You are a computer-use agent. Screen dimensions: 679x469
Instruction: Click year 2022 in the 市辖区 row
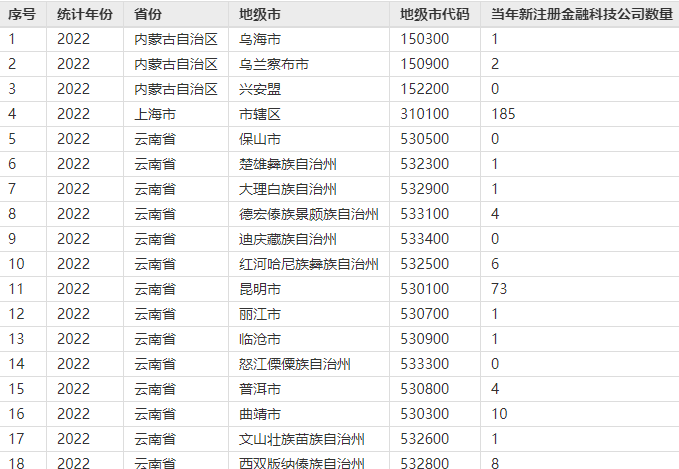(74, 114)
